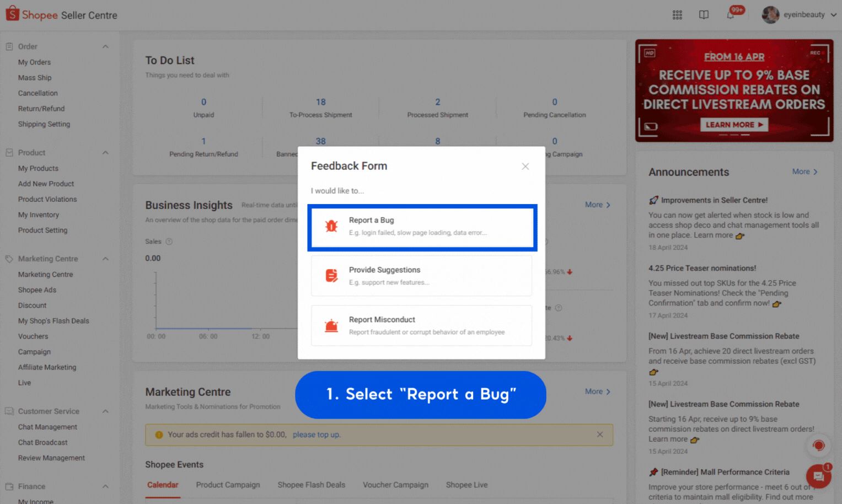Switch to the Voucher Campaign tab
The height and width of the screenshot is (504, 842).
coord(395,485)
